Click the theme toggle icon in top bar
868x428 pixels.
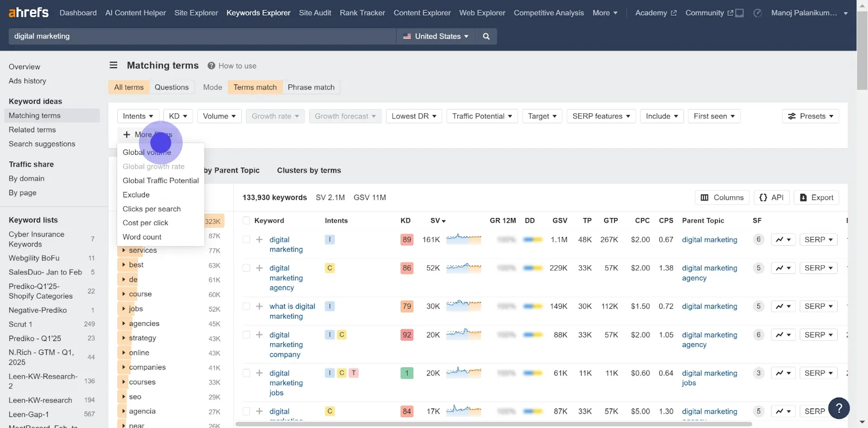tap(758, 12)
